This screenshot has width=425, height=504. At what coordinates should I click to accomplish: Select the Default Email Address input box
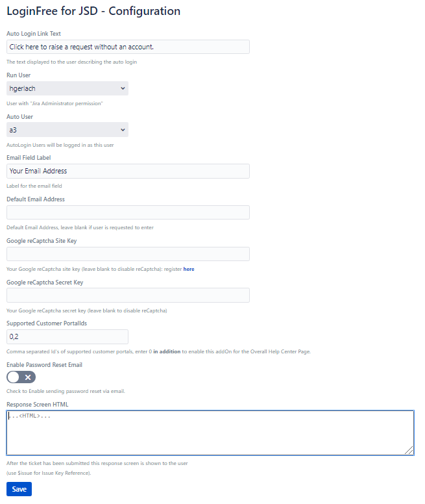point(128,212)
